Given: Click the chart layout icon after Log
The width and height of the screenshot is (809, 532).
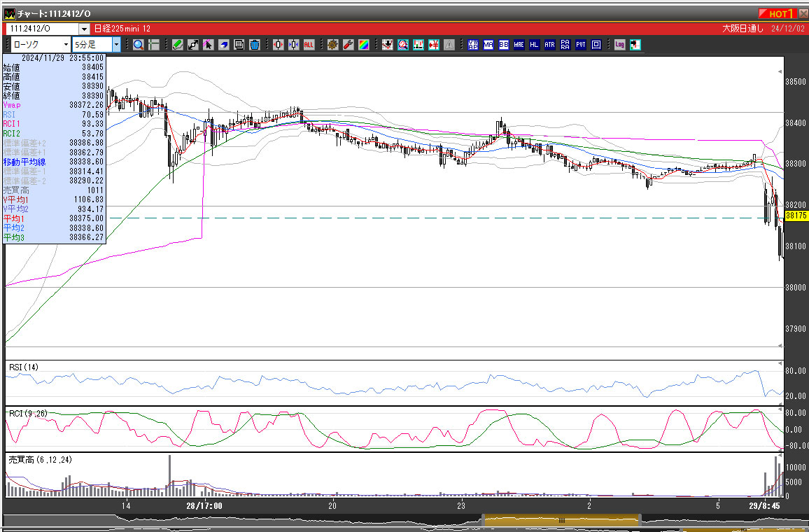Looking at the screenshot, I should pos(635,45).
